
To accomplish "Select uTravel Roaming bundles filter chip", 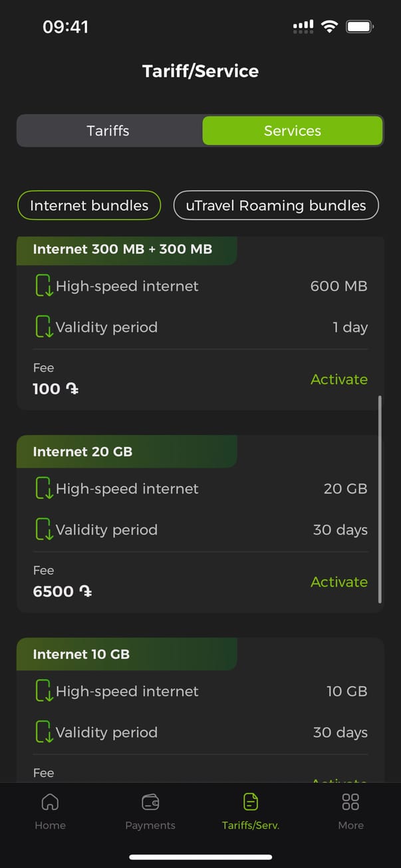I will [275, 206].
